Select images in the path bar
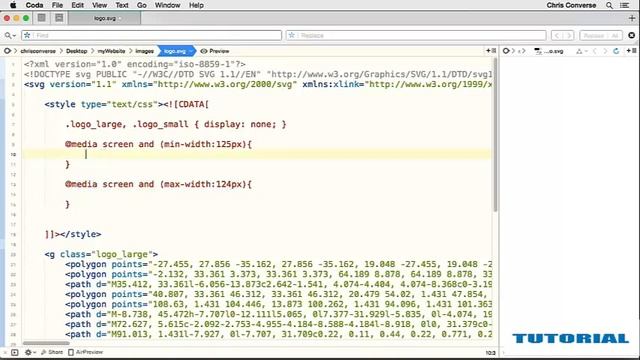Viewport: 640px width, 360px height. pos(144,51)
